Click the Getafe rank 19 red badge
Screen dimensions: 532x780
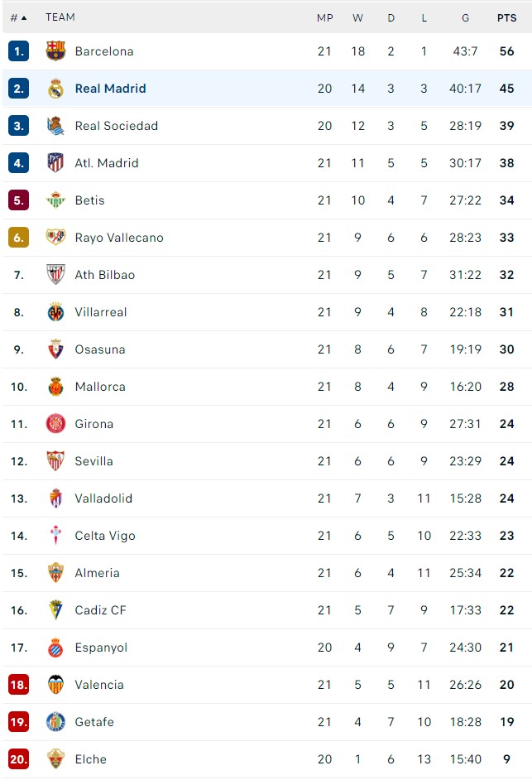tap(18, 722)
